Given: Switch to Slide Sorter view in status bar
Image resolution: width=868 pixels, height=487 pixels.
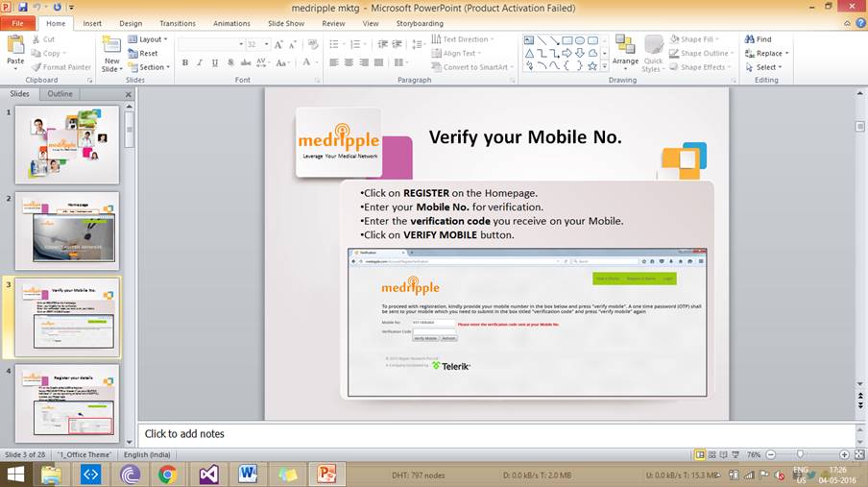Looking at the screenshot, I should tap(712, 454).
